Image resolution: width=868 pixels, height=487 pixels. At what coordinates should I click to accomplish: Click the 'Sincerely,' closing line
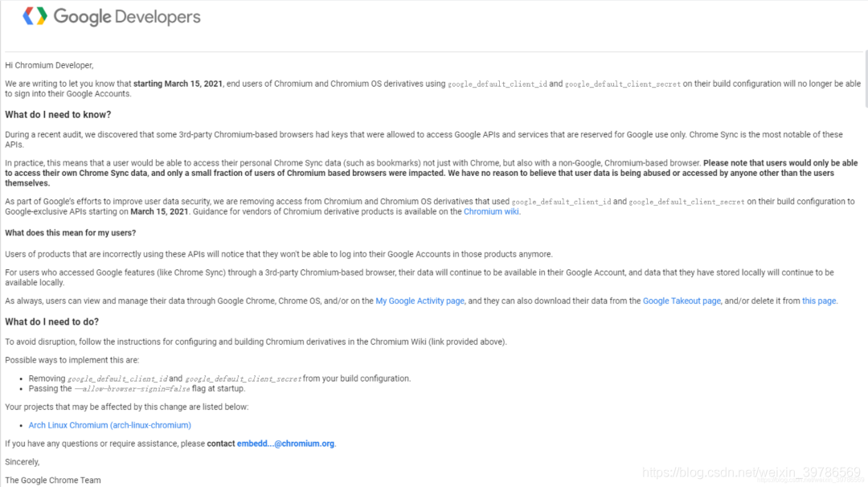(x=23, y=462)
